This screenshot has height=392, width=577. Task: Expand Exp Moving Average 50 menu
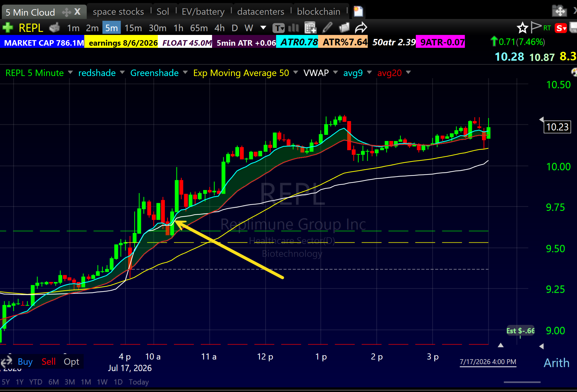(296, 73)
